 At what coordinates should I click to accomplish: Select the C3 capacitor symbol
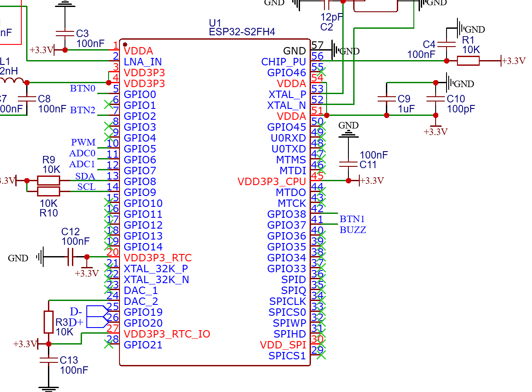[65, 34]
